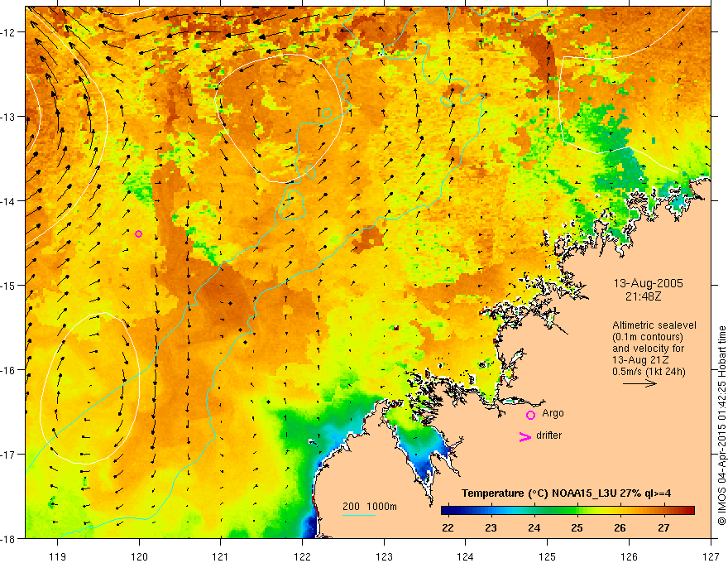Click the 27 colorbar tick label
This screenshot has width=728, height=563.
click(x=663, y=527)
